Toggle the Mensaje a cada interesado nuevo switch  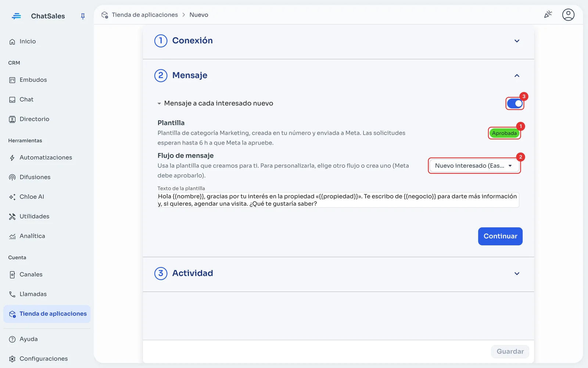[514, 104]
